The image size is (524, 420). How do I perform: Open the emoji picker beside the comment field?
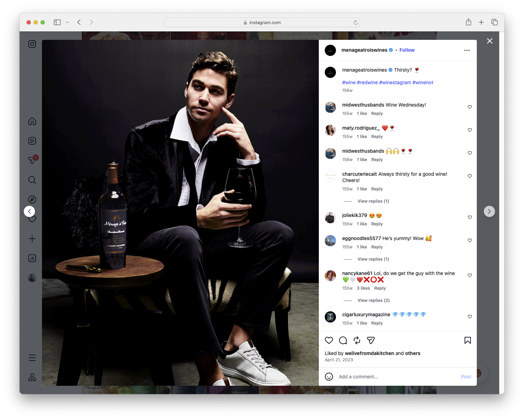(329, 377)
